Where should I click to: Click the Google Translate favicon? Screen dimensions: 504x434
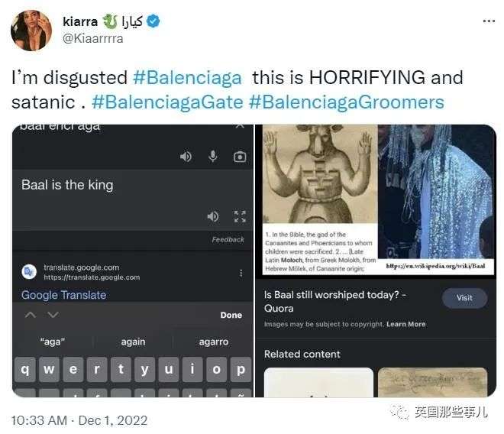click(29, 272)
